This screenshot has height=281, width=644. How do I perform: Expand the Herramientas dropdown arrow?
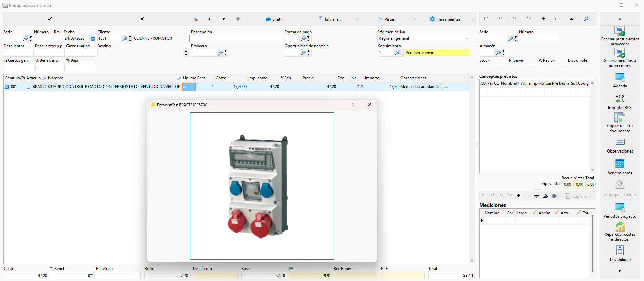tap(472, 19)
